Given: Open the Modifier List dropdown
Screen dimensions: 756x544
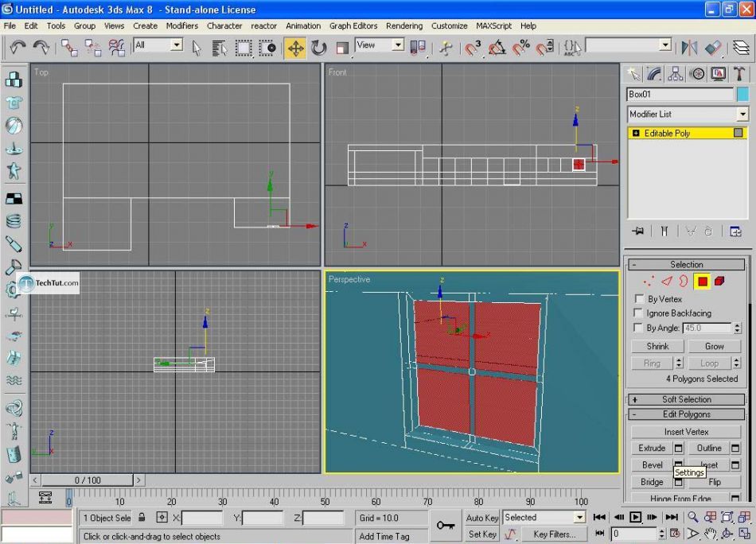Looking at the screenshot, I should [742, 115].
